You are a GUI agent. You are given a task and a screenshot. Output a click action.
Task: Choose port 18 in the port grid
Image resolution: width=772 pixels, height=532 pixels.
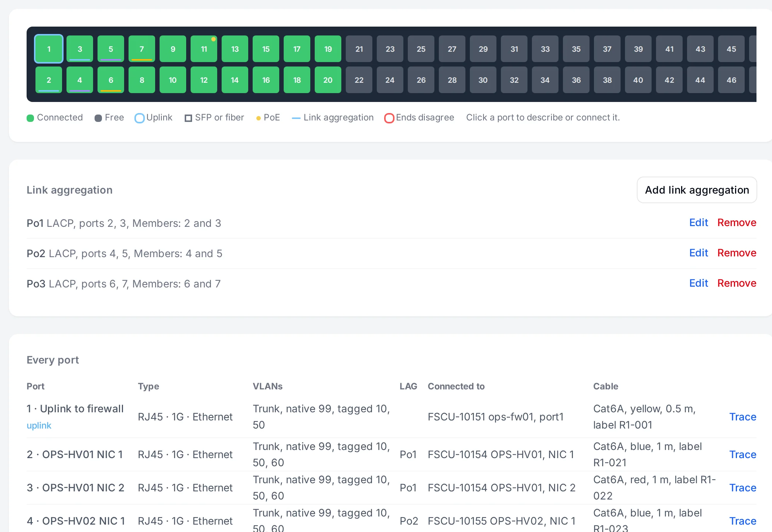(x=297, y=80)
